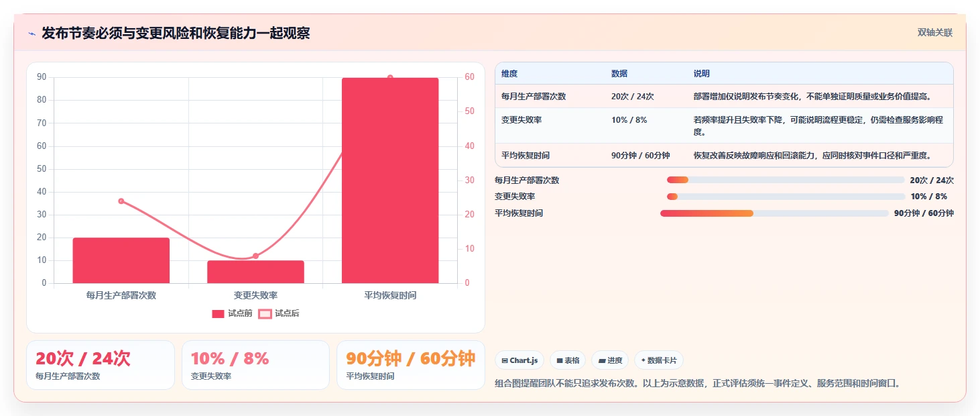Click the red right-axis tick value 10
980x416 pixels.
coord(469,248)
